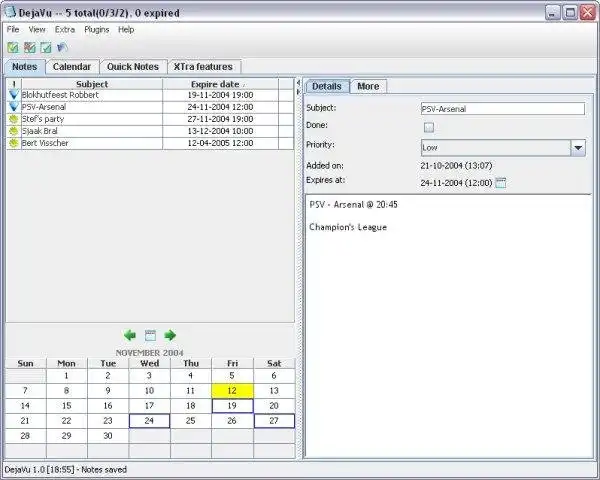Screen dimensions: 600x480
Task: Select day 24 in the calendar
Action: pos(149,421)
